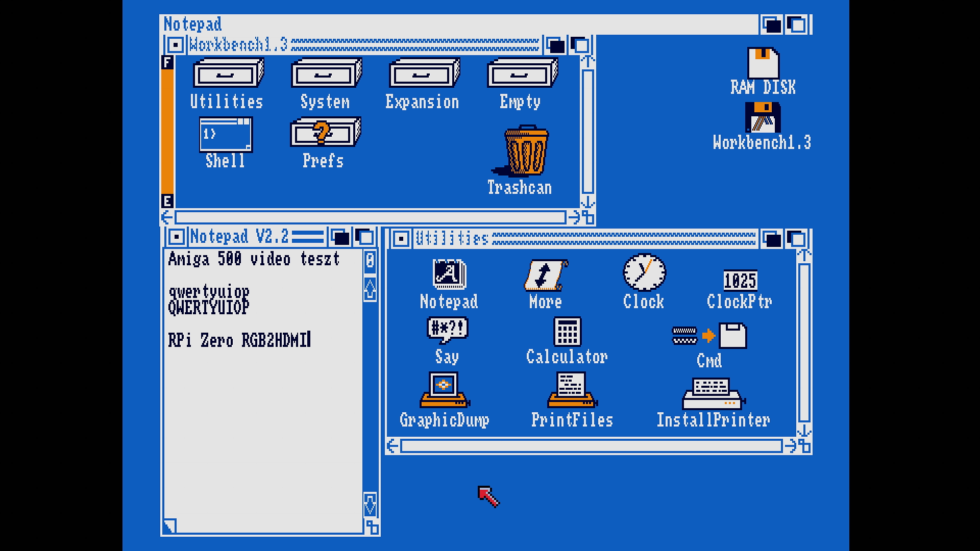Open the Notepad icon in Utilities
980x551 pixels.
(449, 275)
